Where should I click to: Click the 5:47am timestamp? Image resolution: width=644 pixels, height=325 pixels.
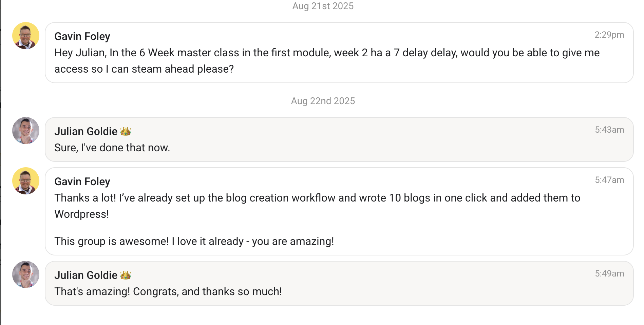point(609,180)
